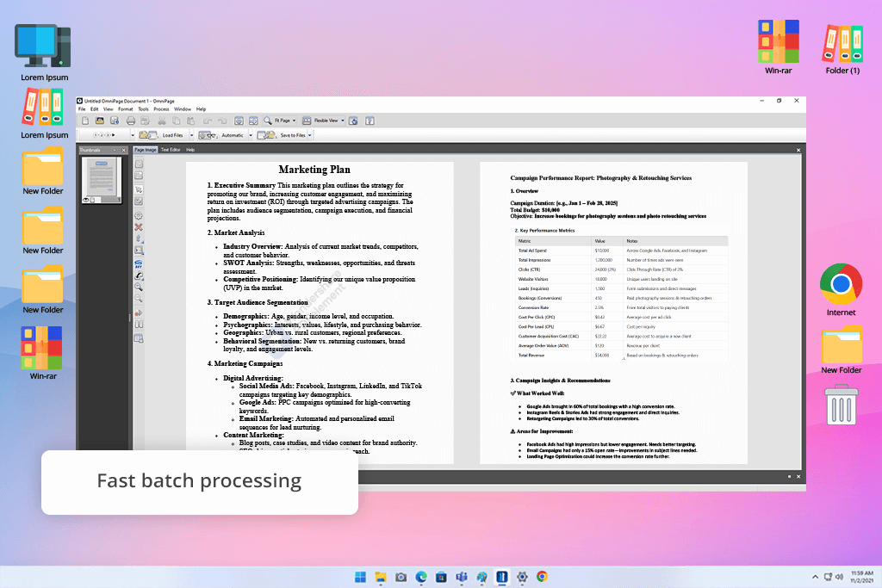Viewport: 882px width, 588px height.
Task: Start the 1-2-3 workflow button
Action: (x=103, y=135)
